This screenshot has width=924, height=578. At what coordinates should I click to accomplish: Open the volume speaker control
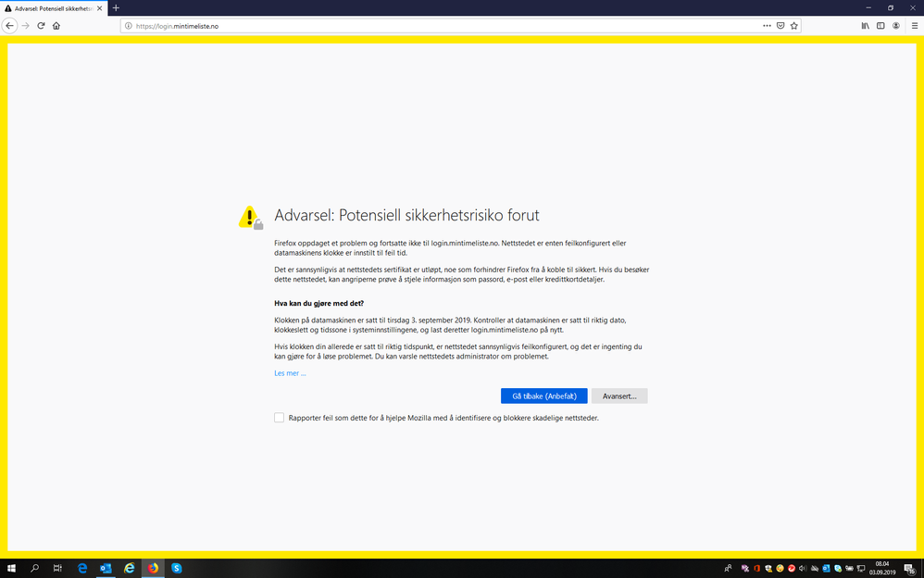click(x=803, y=568)
